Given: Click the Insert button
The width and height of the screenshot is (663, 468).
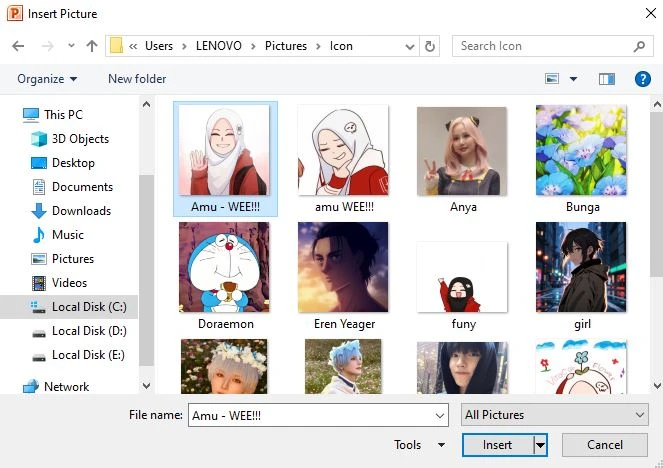Looking at the screenshot, I should (498, 445).
